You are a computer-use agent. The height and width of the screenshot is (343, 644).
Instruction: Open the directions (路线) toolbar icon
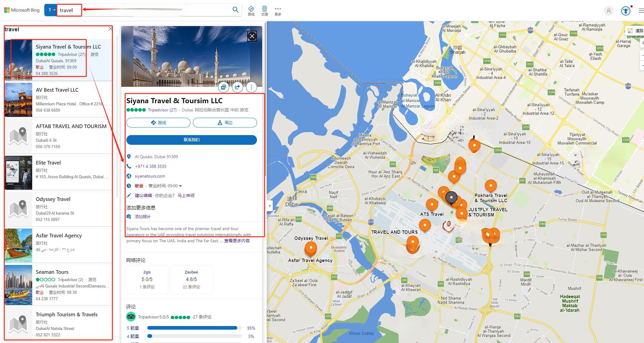click(x=251, y=11)
